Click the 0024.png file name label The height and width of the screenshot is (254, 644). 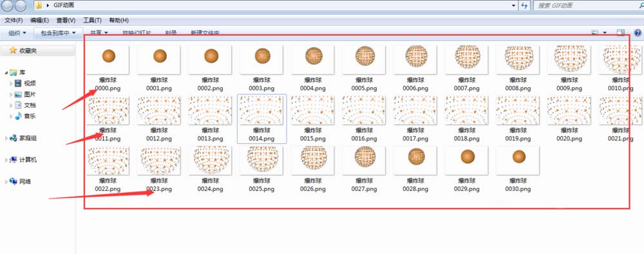[211, 189]
